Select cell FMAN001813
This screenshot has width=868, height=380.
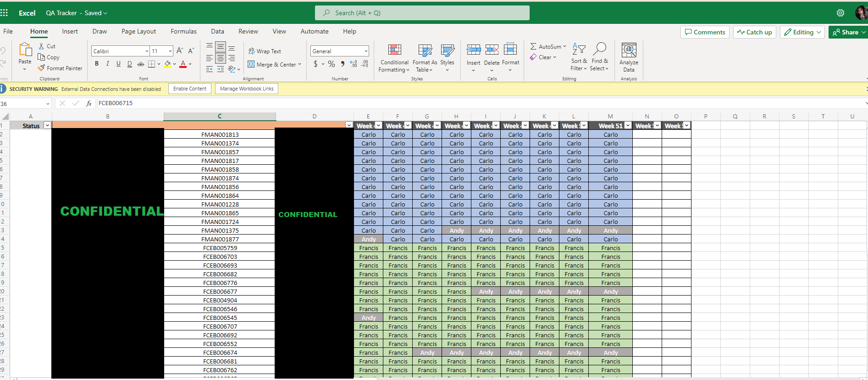pyautogui.click(x=220, y=134)
